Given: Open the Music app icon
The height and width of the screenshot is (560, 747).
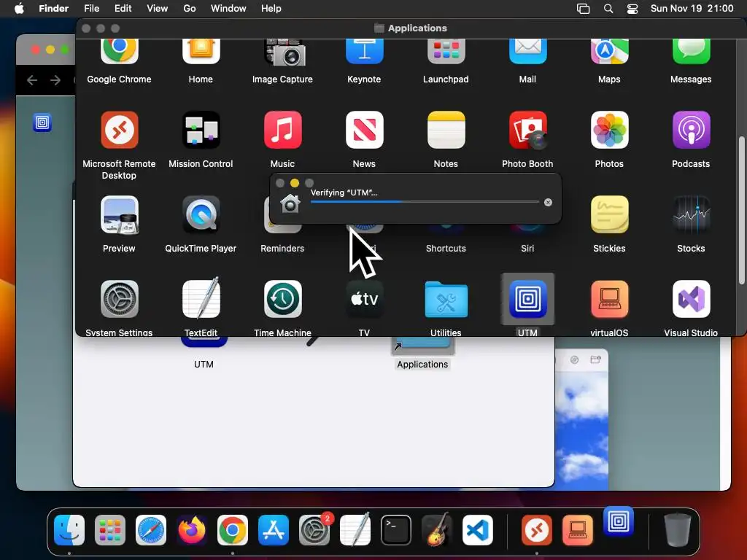Looking at the screenshot, I should [x=282, y=130].
